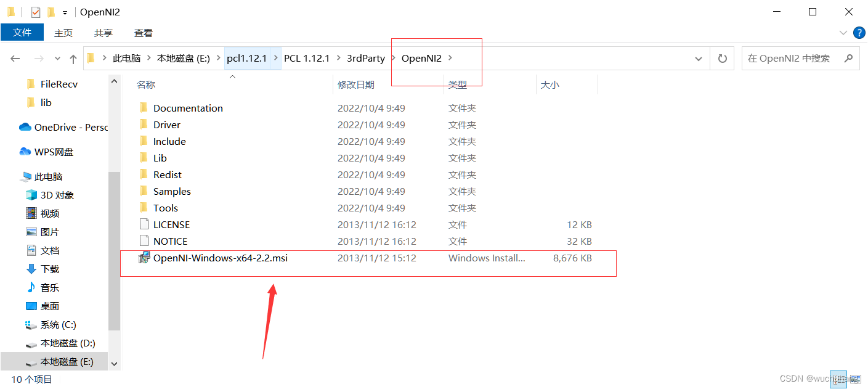This screenshot has height=389, width=868.
Task: Go forward with the forward arrow
Action: coord(39,59)
